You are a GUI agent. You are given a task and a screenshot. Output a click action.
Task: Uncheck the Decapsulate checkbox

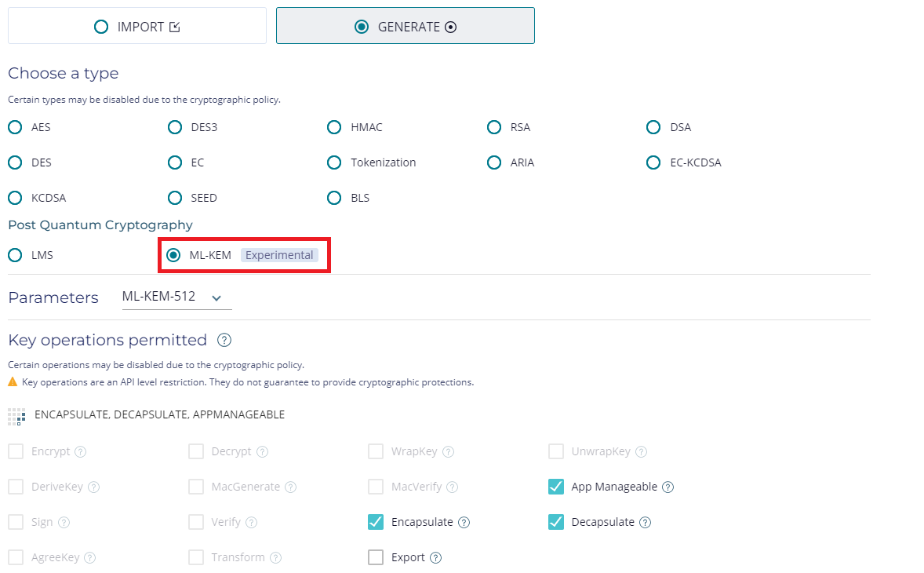tap(556, 522)
